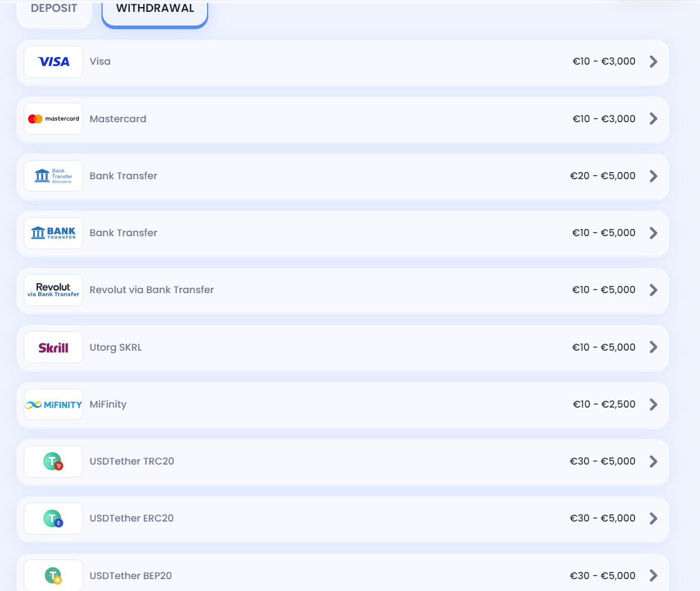The height and width of the screenshot is (591, 700).
Task: Expand the Mastercard row chevron arrow
Action: pos(653,119)
